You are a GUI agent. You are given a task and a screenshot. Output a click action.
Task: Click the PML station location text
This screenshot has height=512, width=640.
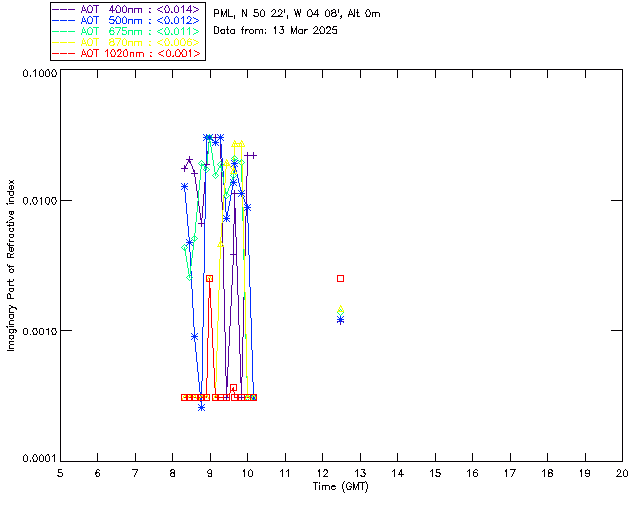point(297,14)
